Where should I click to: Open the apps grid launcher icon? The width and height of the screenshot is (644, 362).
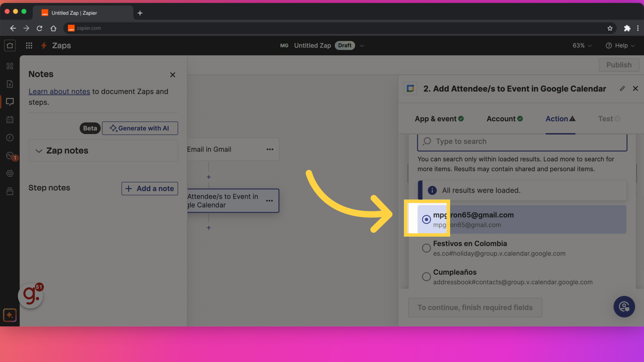(x=29, y=45)
